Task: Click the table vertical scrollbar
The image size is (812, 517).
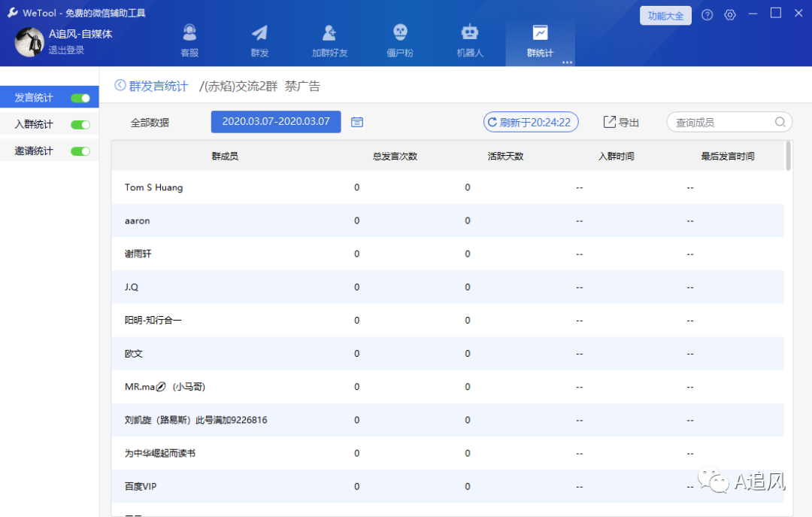Action: click(788, 156)
